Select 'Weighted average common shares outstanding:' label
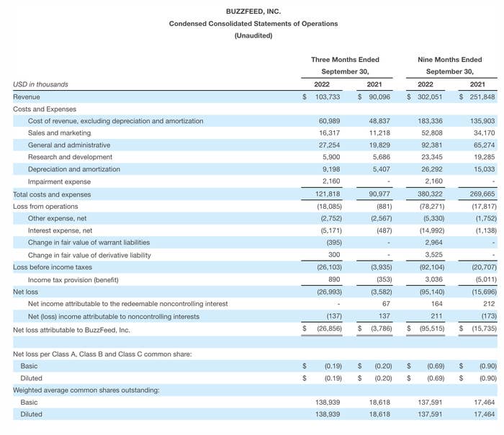The image size is (504, 435). click(86, 390)
